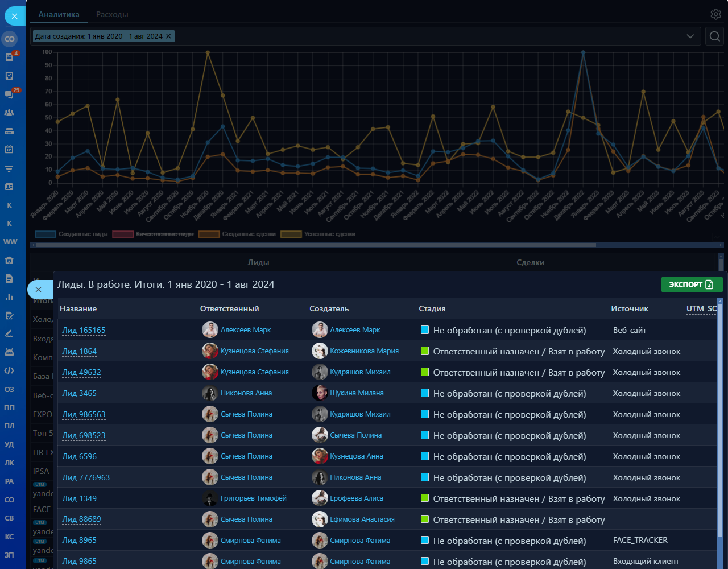
Task: Open responsible Никонова Анна on Лид 3465 row
Action: click(x=246, y=393)
